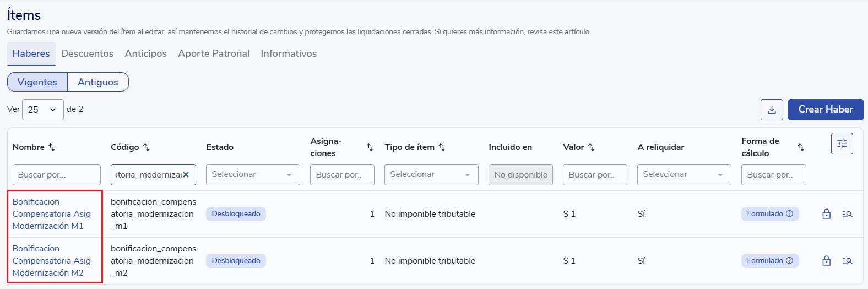Open detail view icon for M2 row

click(847, 261)
